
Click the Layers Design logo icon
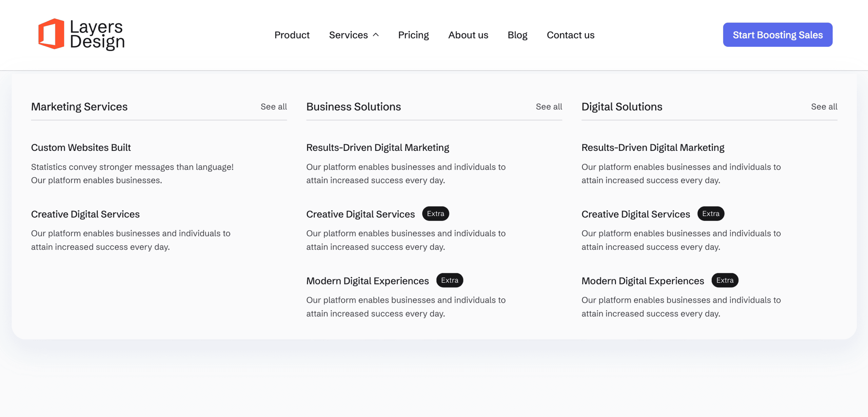click(51, 34)
